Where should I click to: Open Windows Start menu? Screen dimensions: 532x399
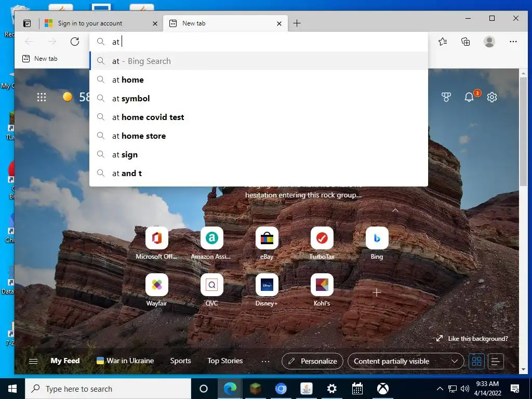12,389
